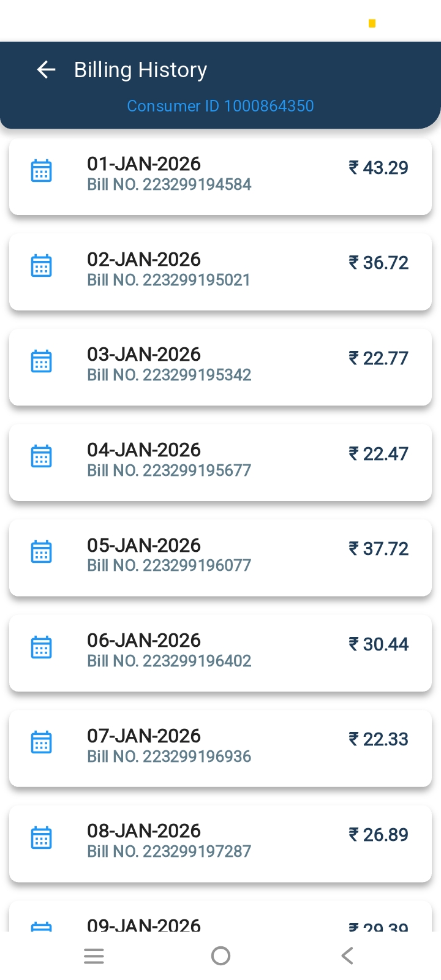Click calendar icon for 04-JAN-2026 bill
441x980 pixels.
(x=41, y=456)
